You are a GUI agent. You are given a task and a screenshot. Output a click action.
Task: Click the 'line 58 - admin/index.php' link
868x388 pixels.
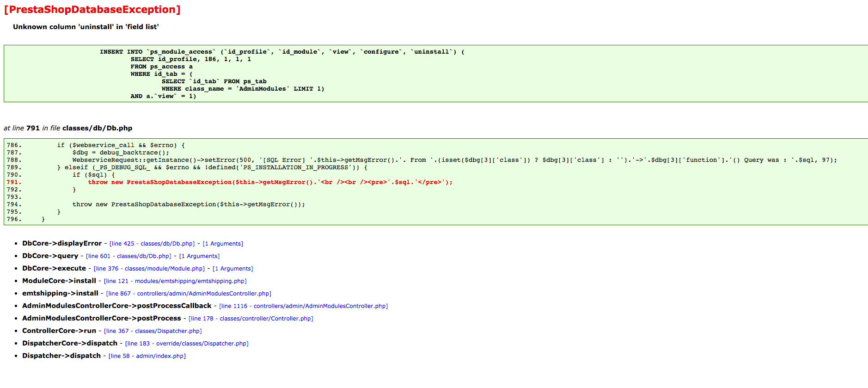[x=147, y=356]
